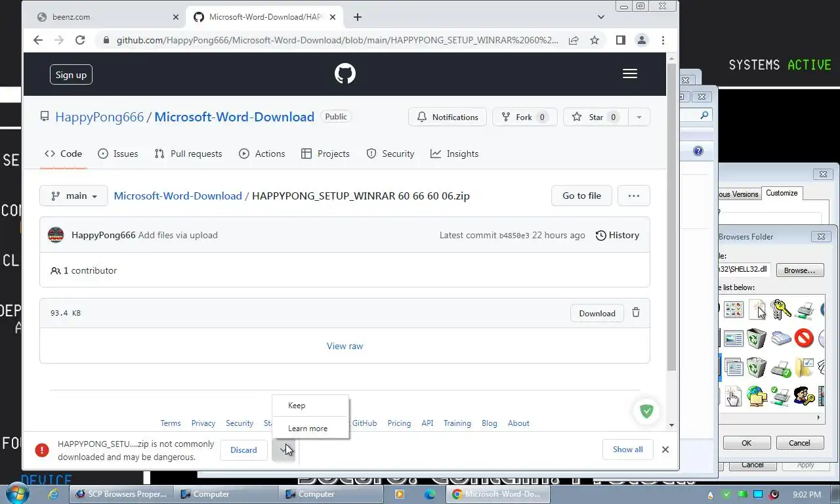This screenshot has height=504, width=840.
Task: Open the Actions tab
Action: coord(262,154)
